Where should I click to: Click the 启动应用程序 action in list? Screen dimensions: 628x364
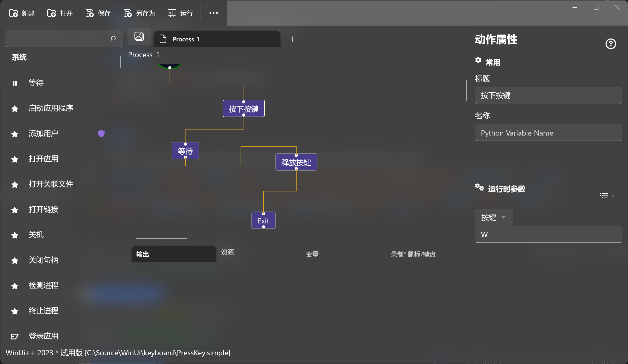(51, 108)
